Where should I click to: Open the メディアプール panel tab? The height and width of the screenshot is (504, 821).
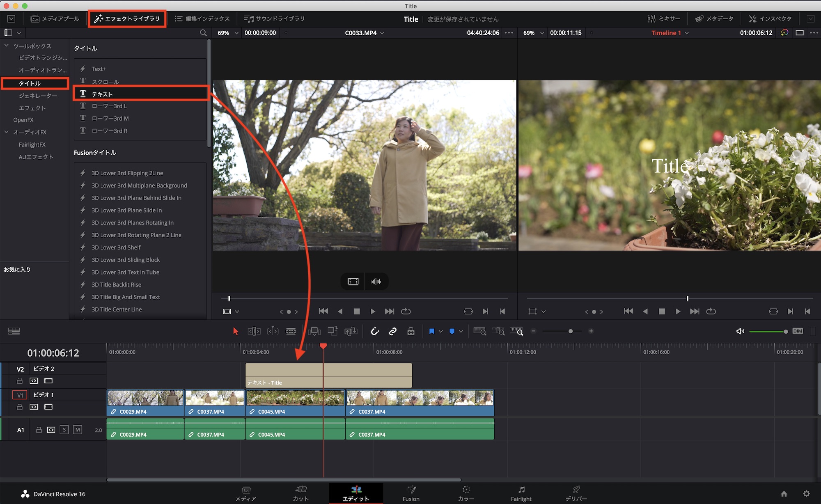(55, 19)
